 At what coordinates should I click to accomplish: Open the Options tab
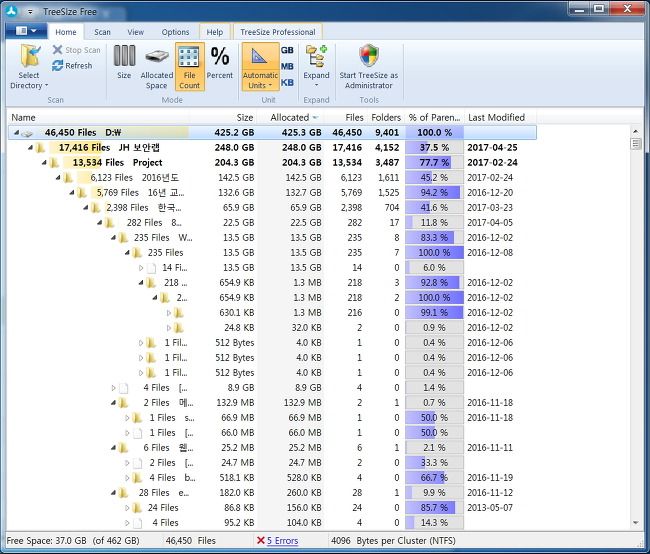coord(175,32)
